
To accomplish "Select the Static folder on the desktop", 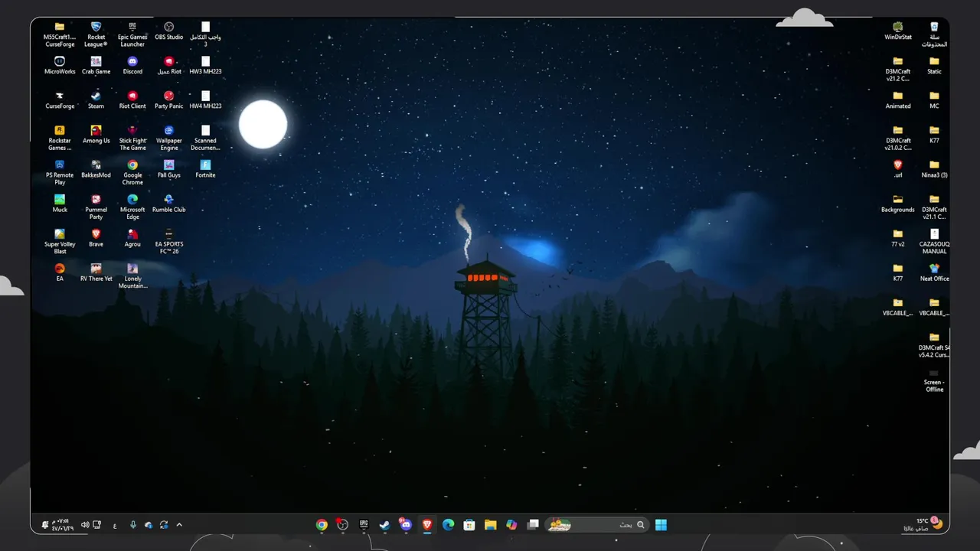I will [x=934, y=66].
